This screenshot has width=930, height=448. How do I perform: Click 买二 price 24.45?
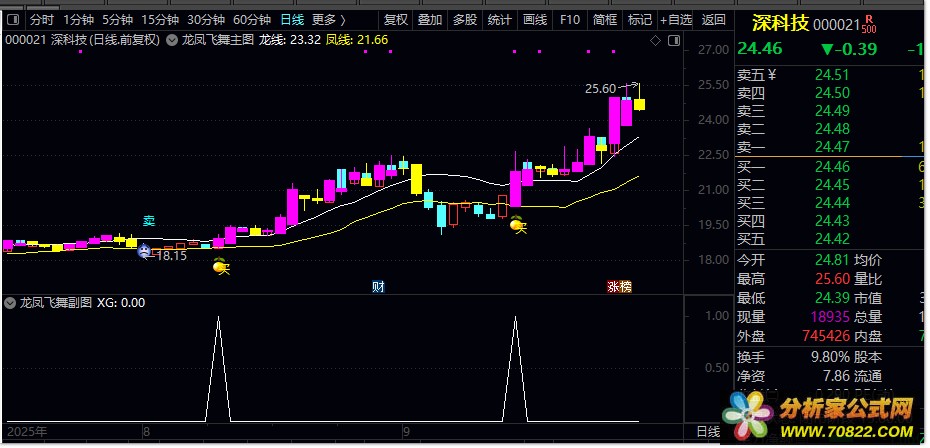pos(832,185)
